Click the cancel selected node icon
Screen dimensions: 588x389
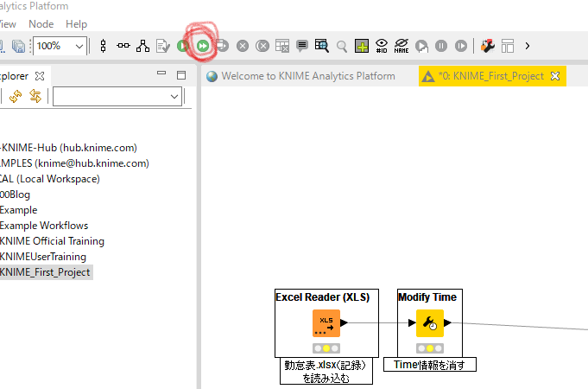tap(243, 46)
